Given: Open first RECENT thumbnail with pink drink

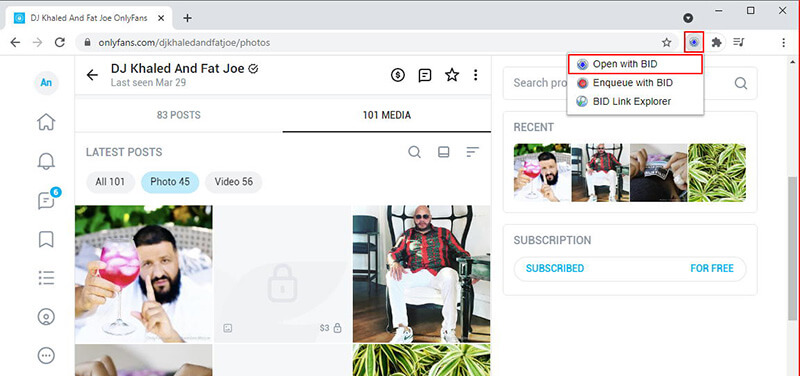Looking at the screenshot, I should pyautogui.click(x=542, y=172).
